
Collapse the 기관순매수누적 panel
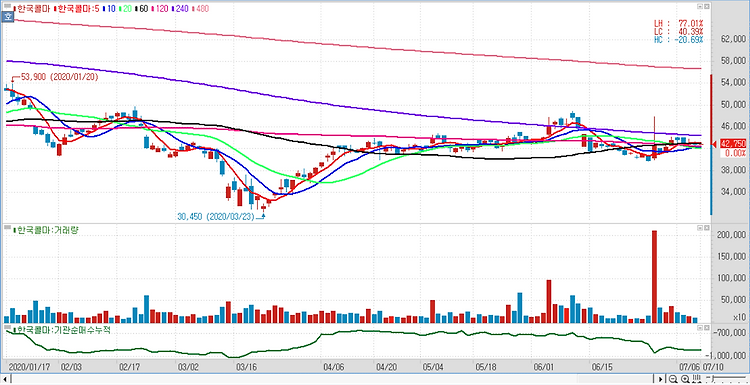click(699, 327)
